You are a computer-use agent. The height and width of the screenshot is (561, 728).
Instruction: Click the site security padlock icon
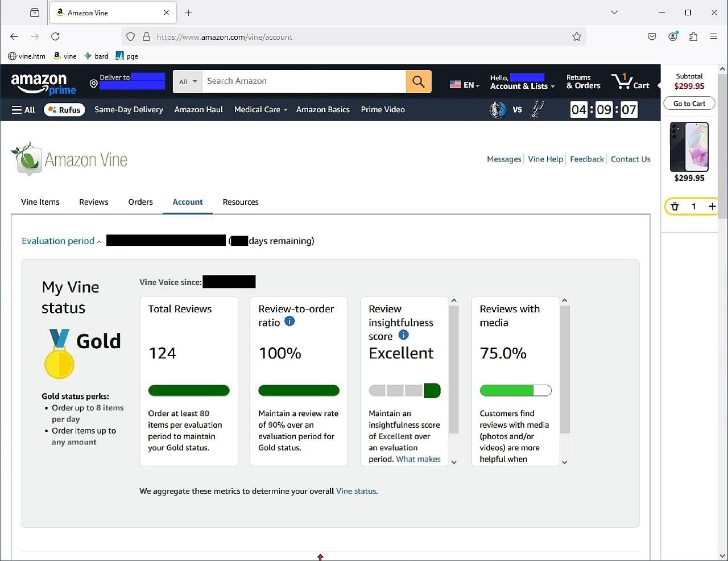[x=146, y=36]
